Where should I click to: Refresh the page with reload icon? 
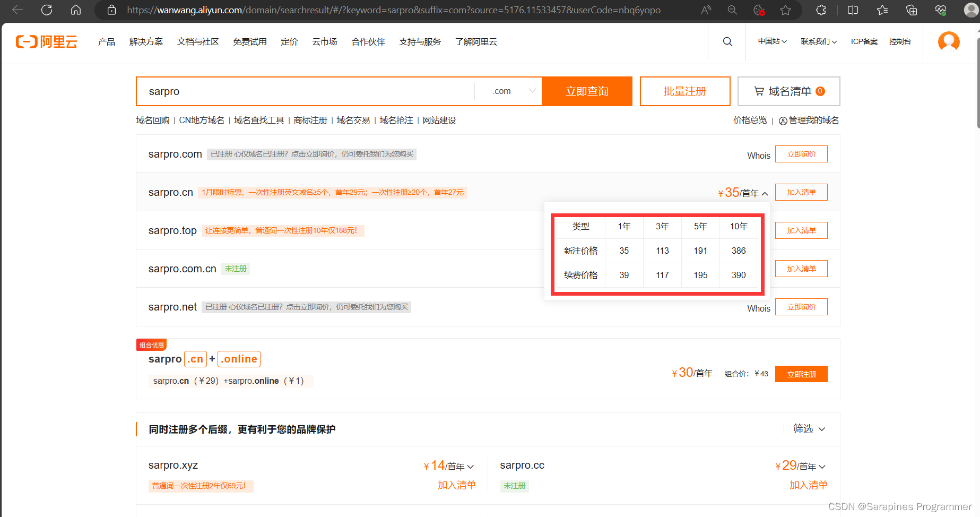tap(47, 10)
